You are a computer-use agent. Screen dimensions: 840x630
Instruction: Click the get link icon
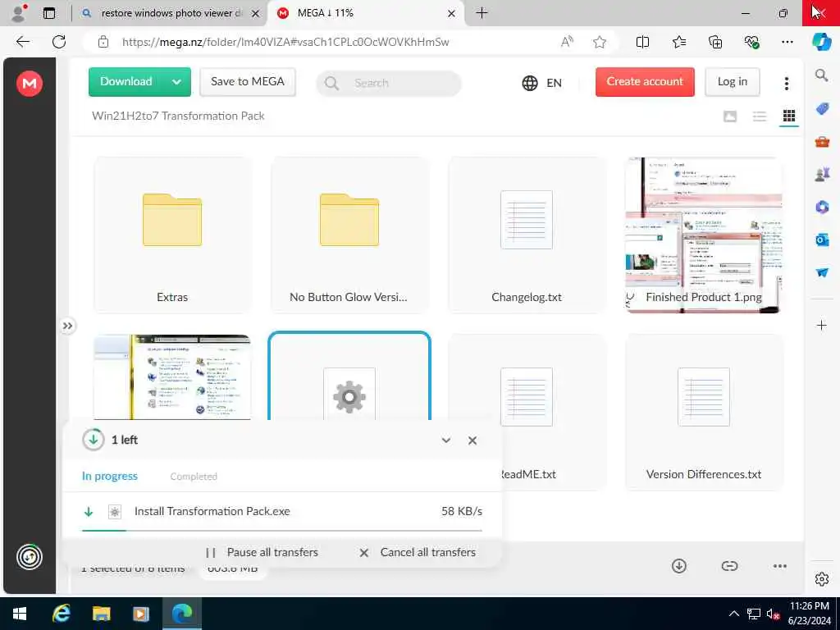tap(729, 566)
